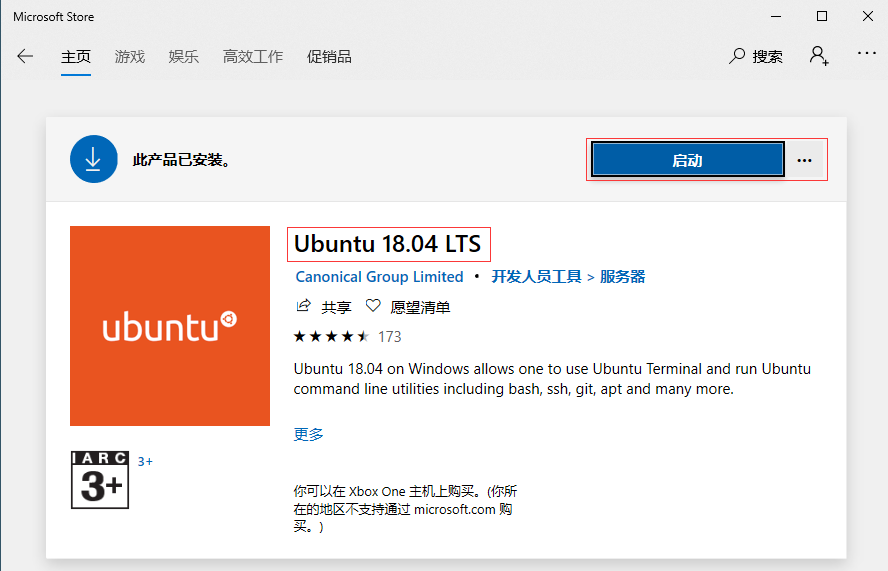
Task: Open the 娱乐 tab
Action: click(x=183, y=57)
